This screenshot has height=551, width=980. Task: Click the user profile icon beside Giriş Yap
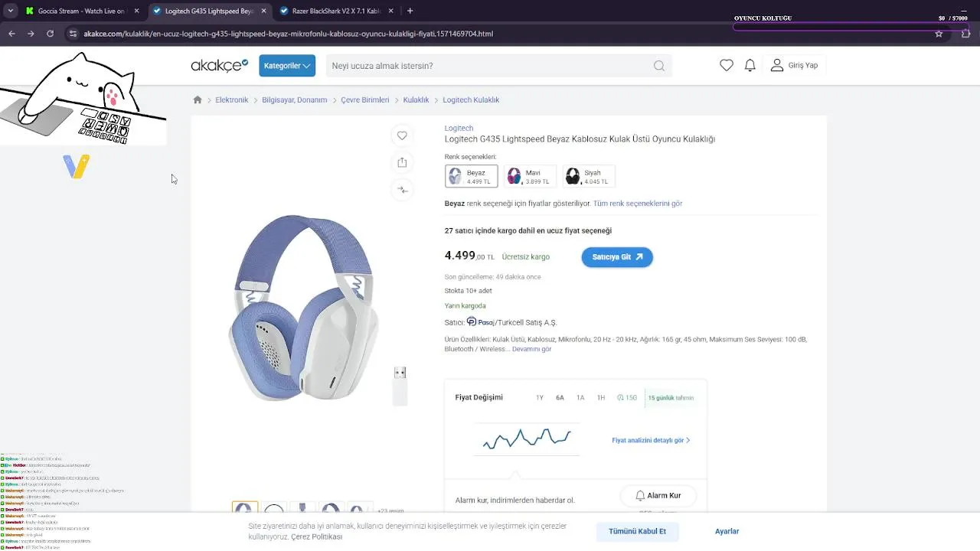[777, 65]
